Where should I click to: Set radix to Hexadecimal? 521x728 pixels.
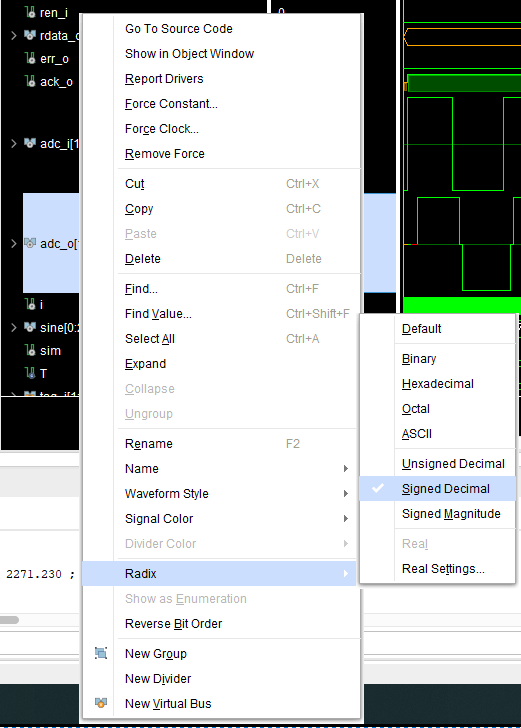tap(437, 384)
